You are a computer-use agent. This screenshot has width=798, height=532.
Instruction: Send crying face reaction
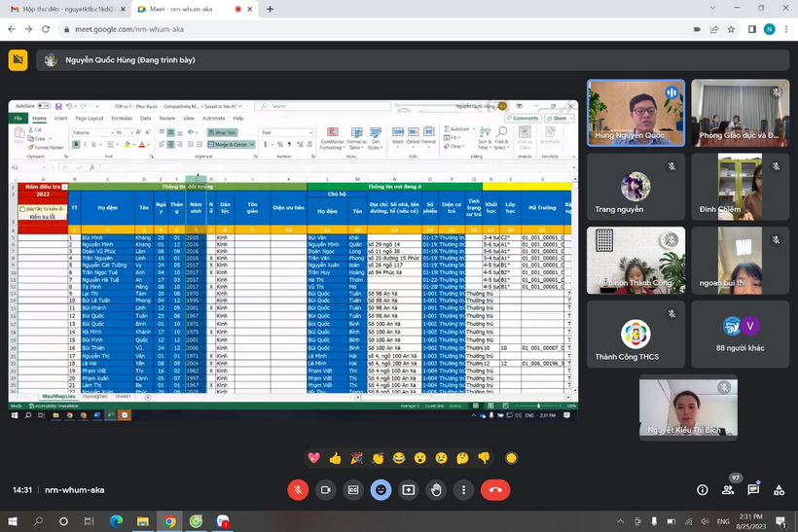441,458
